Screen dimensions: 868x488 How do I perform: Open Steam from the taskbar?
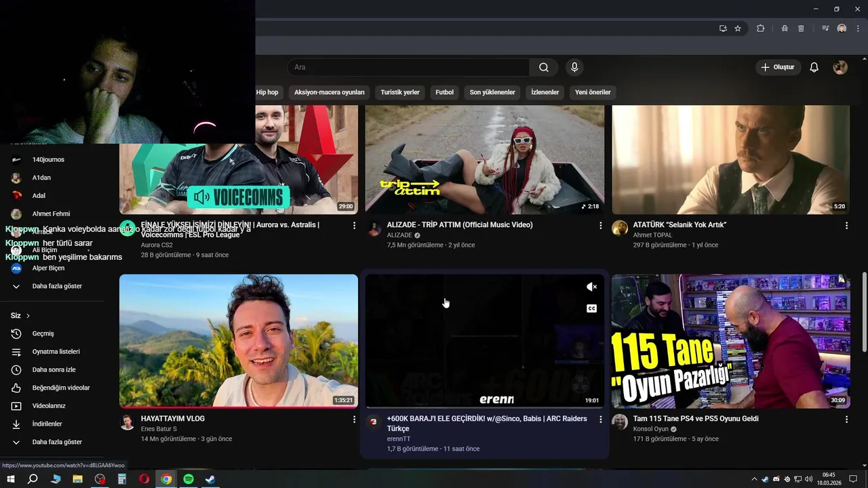point(210,479)
